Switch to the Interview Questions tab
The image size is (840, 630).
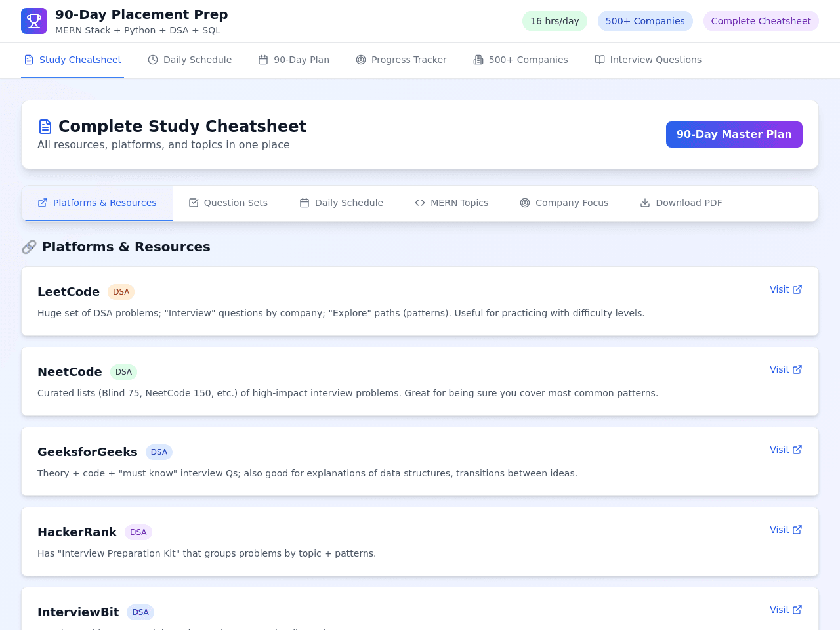[648, 60]
